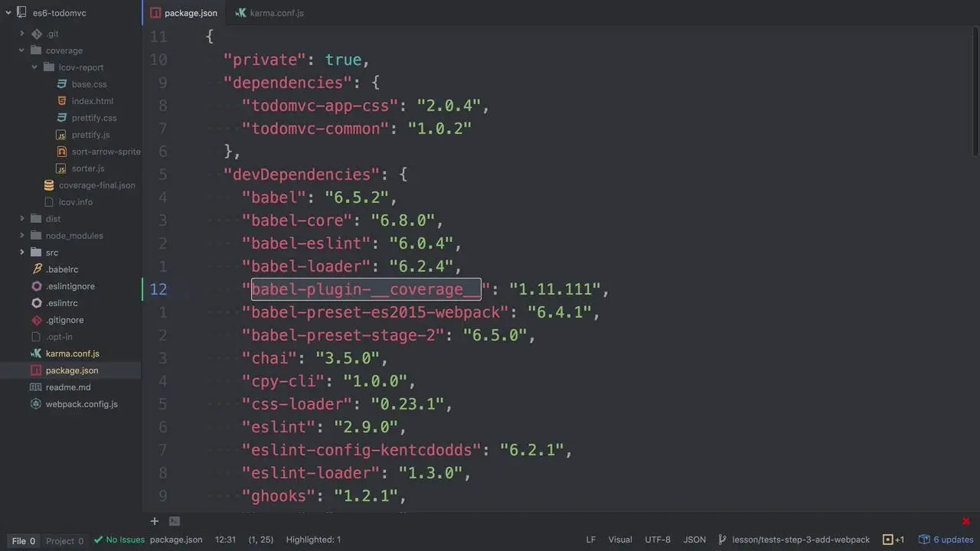This screenshot has height=551, width=980.
Task: Click the highlighted babel-plugin-__coverage__ text
Action: coord(367,289)
